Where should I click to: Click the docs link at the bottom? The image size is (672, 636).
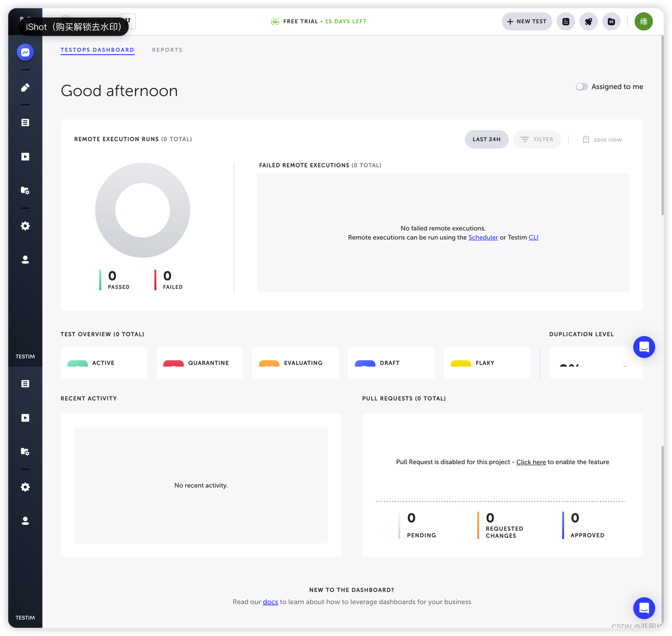point(270,602)
